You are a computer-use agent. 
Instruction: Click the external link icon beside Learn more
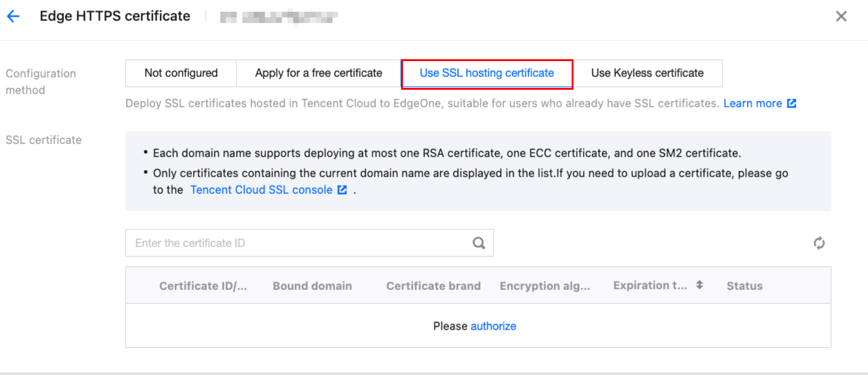click(792, 103)
